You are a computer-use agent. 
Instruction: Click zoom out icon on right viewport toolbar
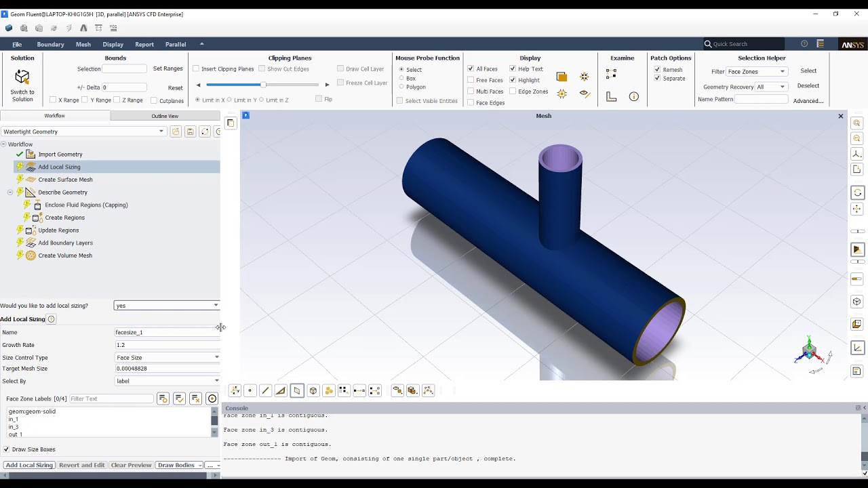pyautogui.click(x=857, y=138)
